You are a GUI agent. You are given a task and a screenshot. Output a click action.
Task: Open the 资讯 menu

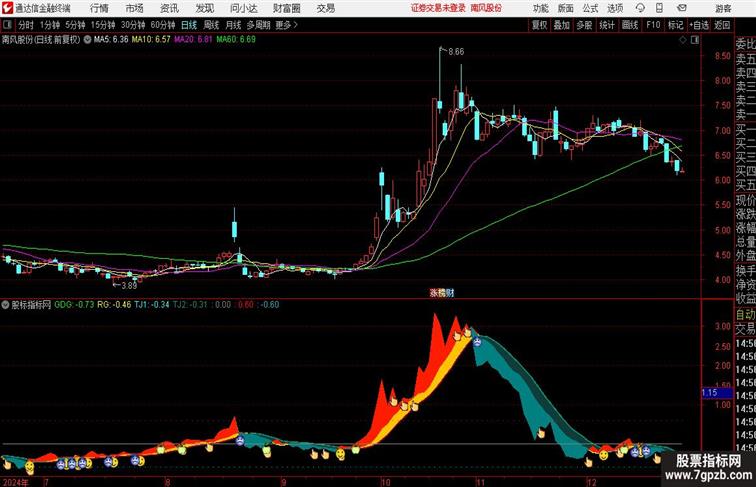[x=170, y=8]
